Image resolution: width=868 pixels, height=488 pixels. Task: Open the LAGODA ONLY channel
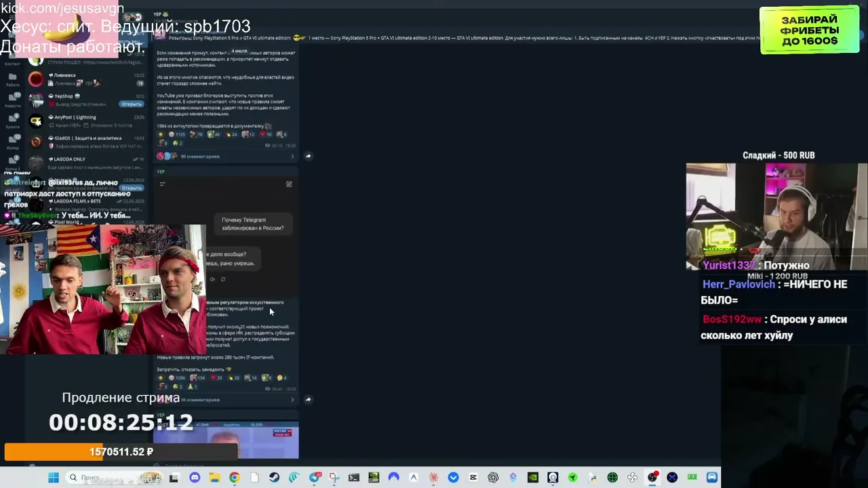click(86, 163)
